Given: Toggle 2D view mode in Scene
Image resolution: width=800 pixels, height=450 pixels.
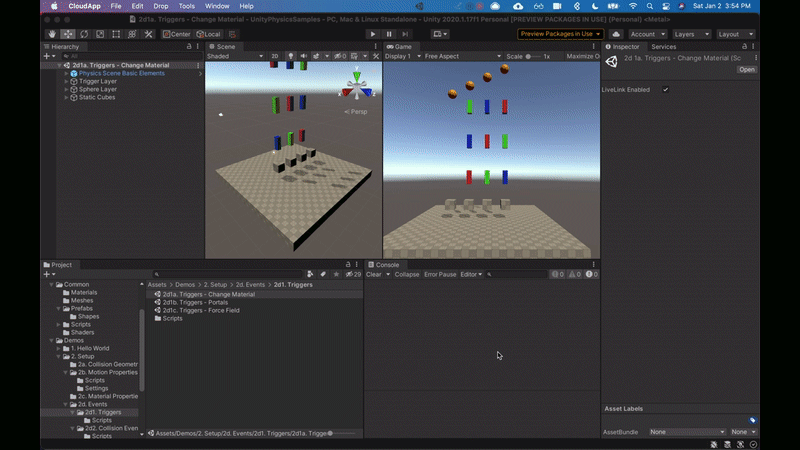Looking at the screenshot, I should point(275,56).
